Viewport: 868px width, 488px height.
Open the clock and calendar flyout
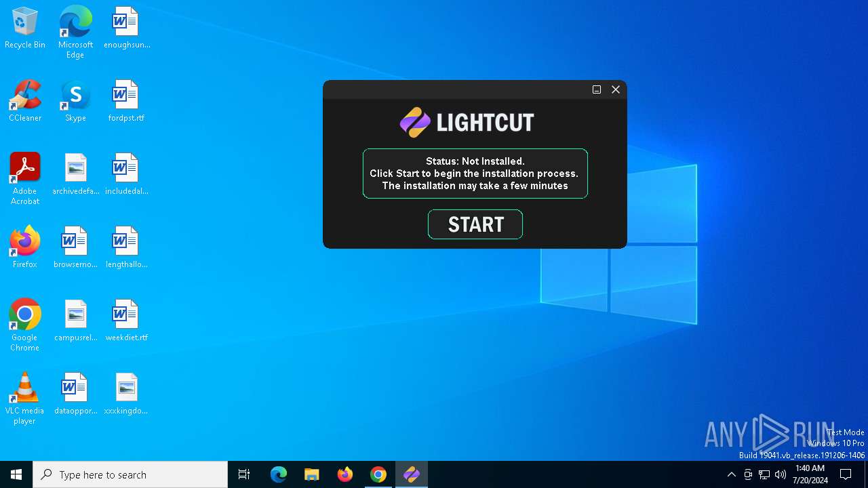810,474
